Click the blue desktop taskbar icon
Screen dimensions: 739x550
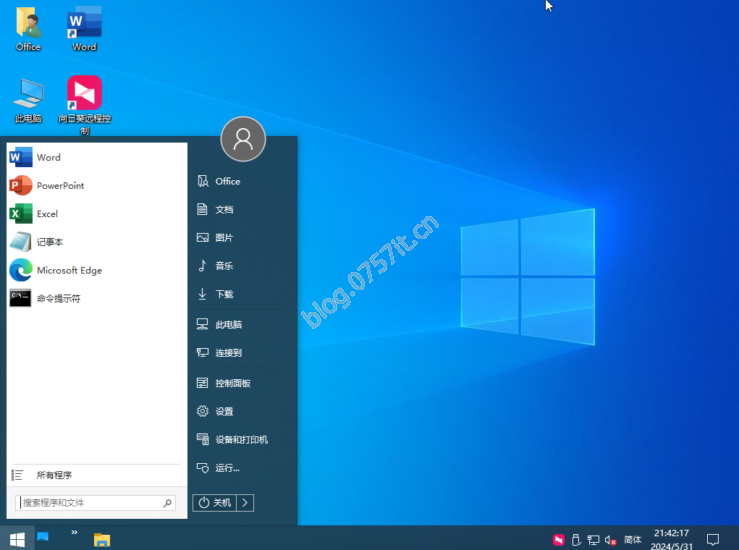[x=43, y=537]
